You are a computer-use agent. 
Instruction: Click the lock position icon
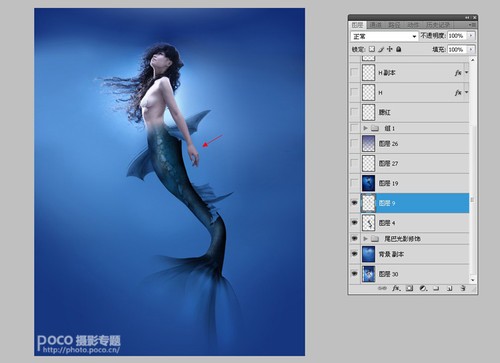coord(390,49)
